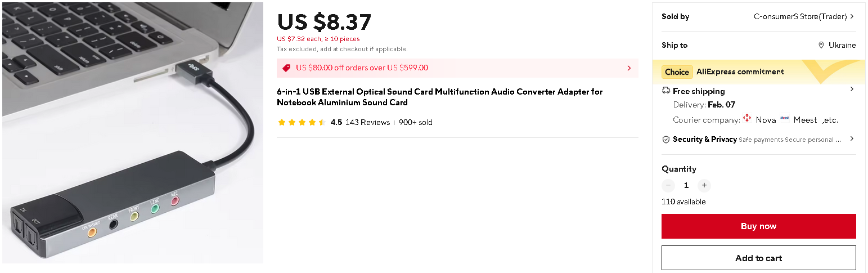Click the star rating icons

click(x=301, y=122)
